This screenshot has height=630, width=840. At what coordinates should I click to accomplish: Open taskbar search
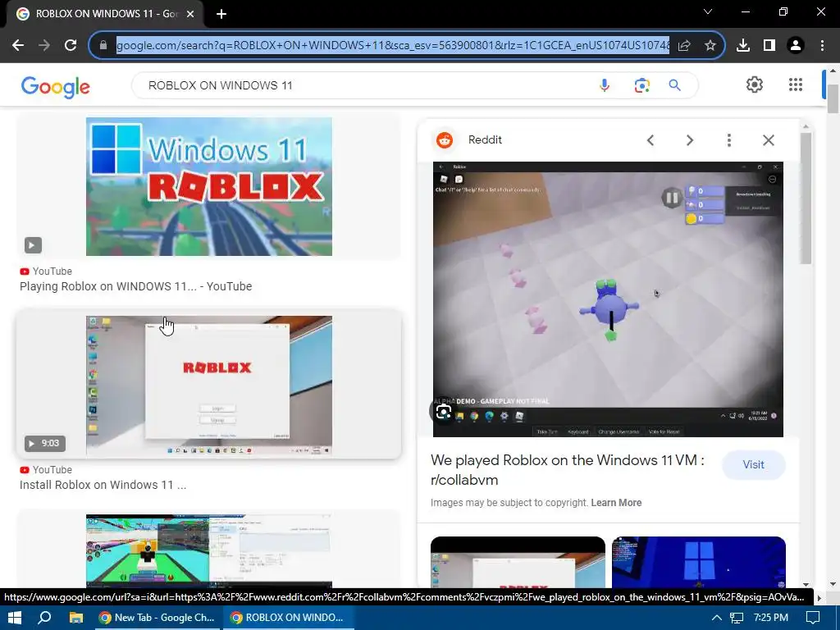click(45, 618)
